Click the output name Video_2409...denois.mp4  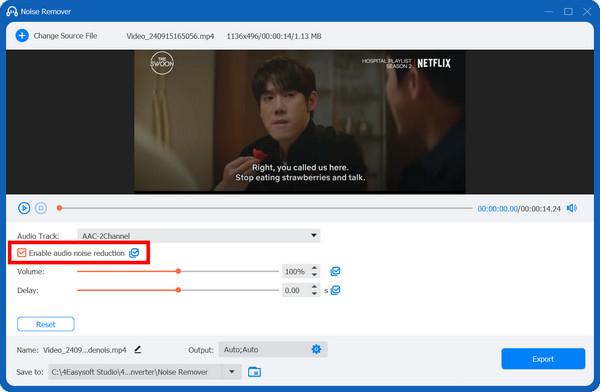coord(85,350)
